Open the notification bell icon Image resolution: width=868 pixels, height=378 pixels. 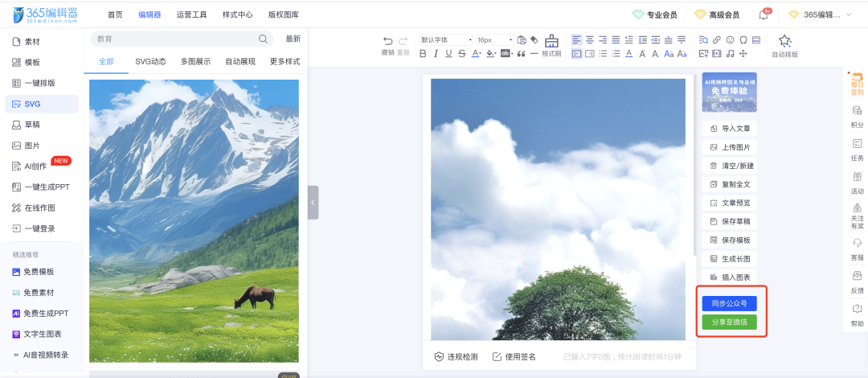pos(764,15)
